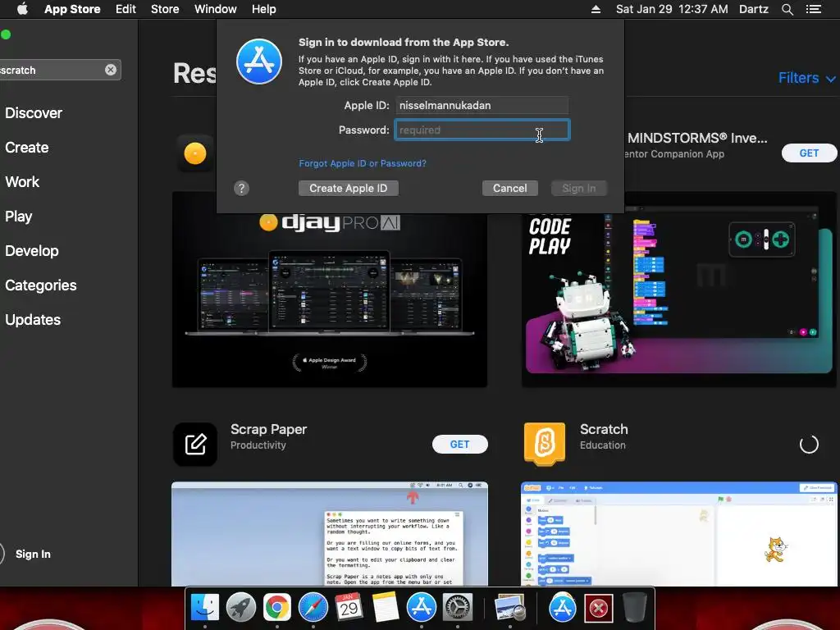
Task: Go to Develop section
Action: [x=32, y=251]
